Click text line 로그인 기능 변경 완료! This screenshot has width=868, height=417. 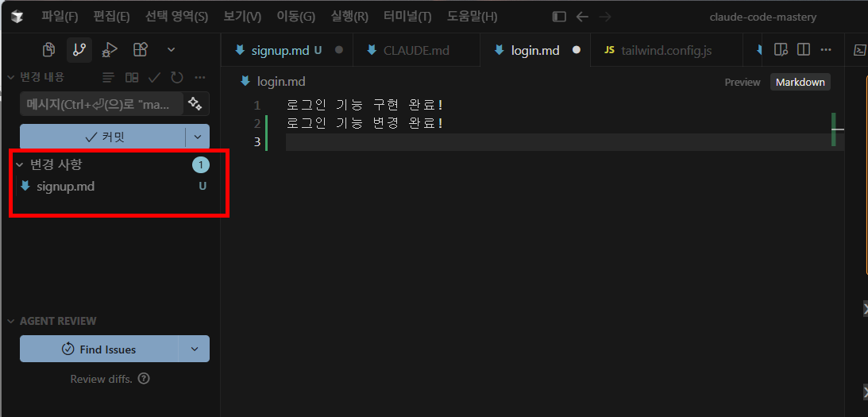pyautogui.click(x=365, y=123)
